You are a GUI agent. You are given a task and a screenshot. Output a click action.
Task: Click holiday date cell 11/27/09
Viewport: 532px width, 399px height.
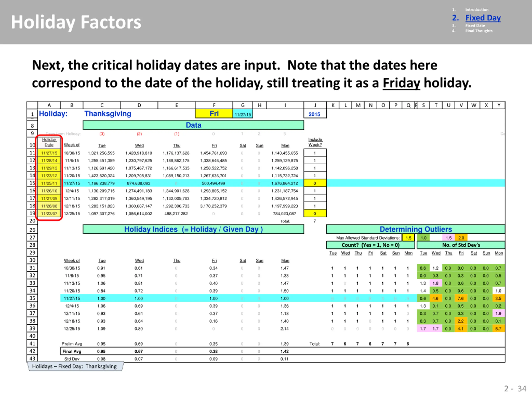pos(49,198)
